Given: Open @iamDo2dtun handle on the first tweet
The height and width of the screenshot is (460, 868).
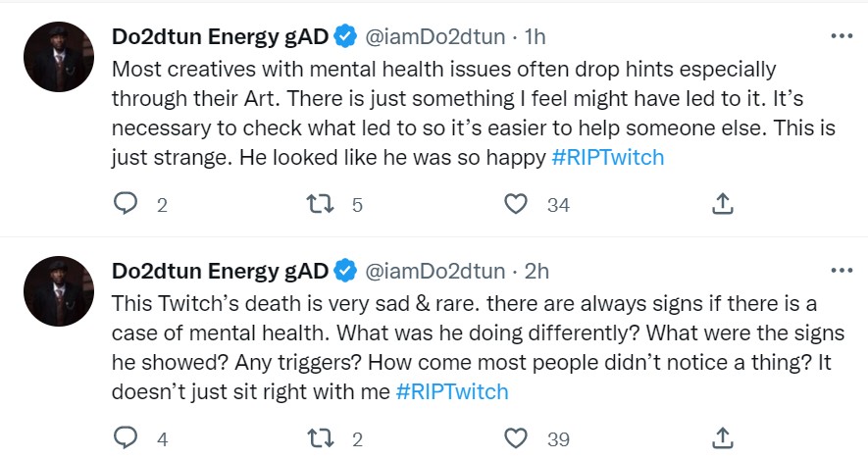Looking at the screenshot, I should coord(435,37).
